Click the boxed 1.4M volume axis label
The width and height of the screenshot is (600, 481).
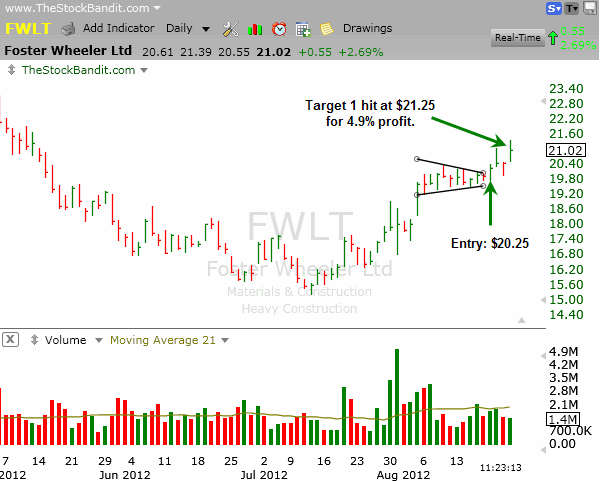562,419
